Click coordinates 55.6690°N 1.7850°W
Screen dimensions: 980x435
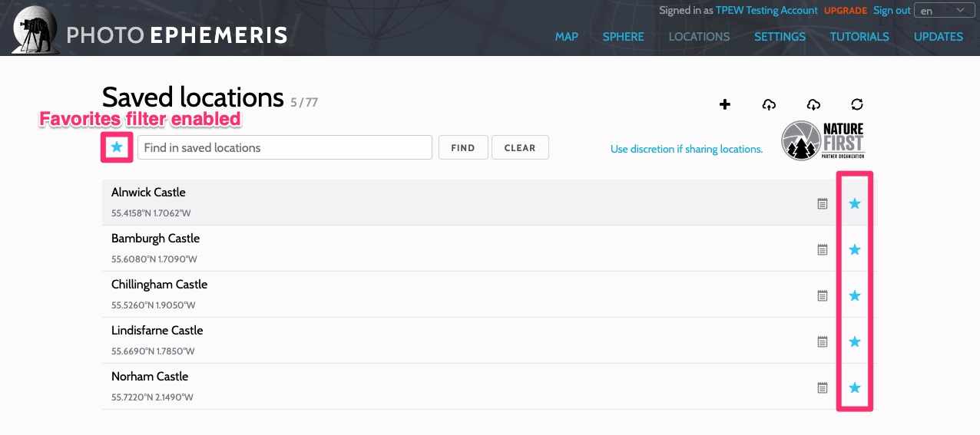coord(153,351)
